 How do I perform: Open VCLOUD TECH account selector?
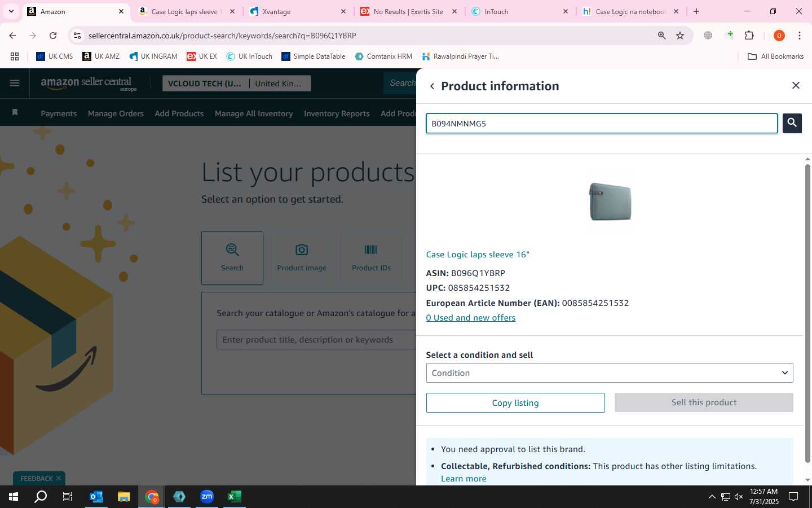205,84
